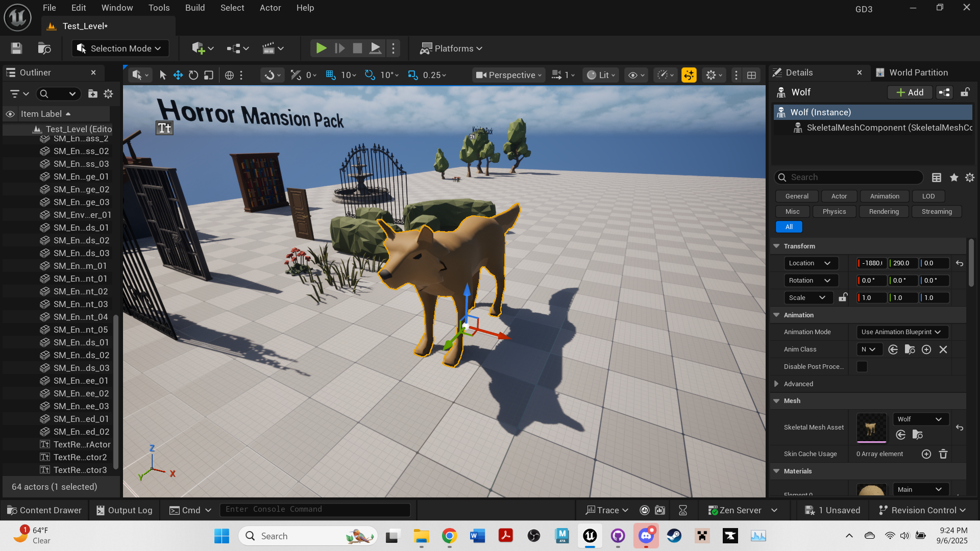The width and height of the screenshot is (980, 551).
Task: Select the Rotate tool in the viewport toolbar
Action: coord(193,76)
